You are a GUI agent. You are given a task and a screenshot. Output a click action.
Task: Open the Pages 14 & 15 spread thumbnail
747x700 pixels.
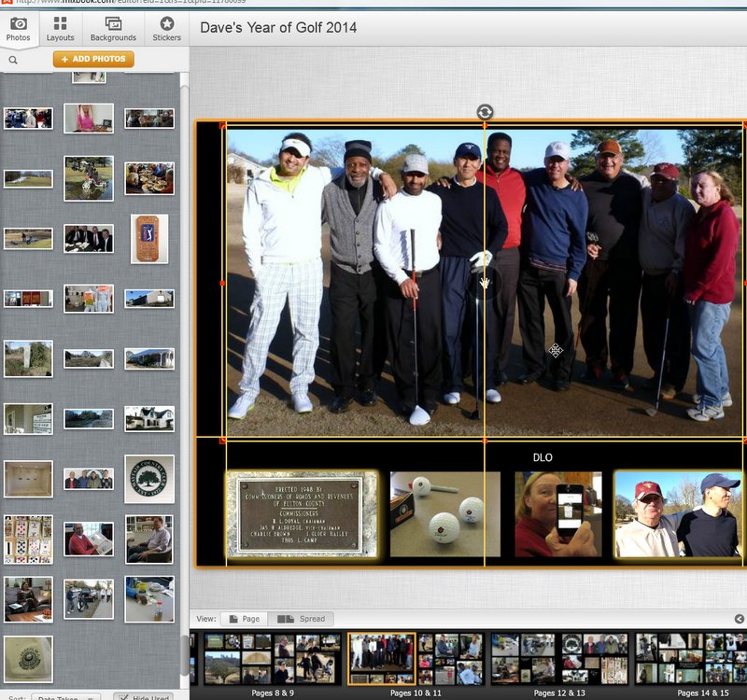click(x=691, y=659)
